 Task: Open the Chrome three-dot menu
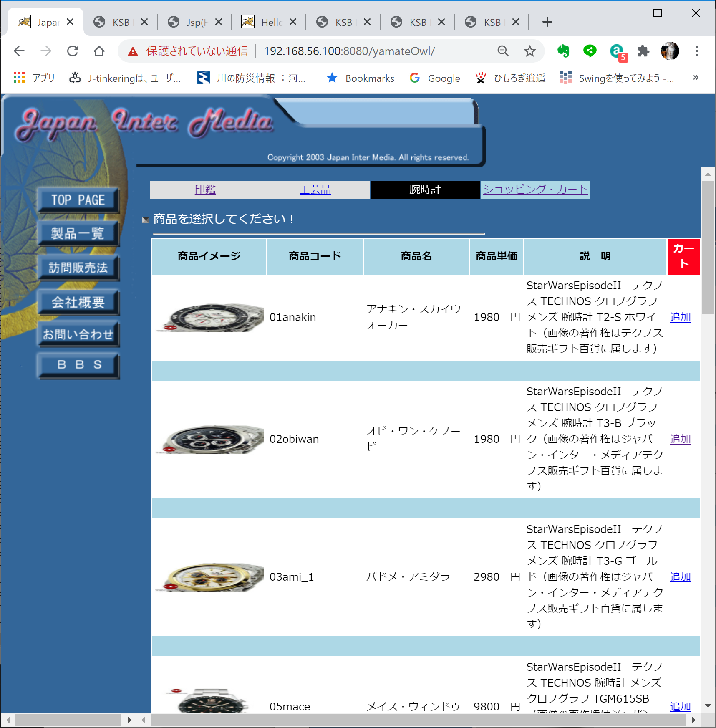tap(697, 51)
